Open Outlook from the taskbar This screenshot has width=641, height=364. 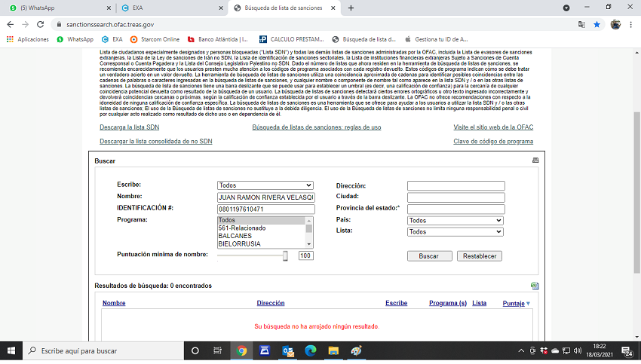pyautogui.click(x=287, y=350)
